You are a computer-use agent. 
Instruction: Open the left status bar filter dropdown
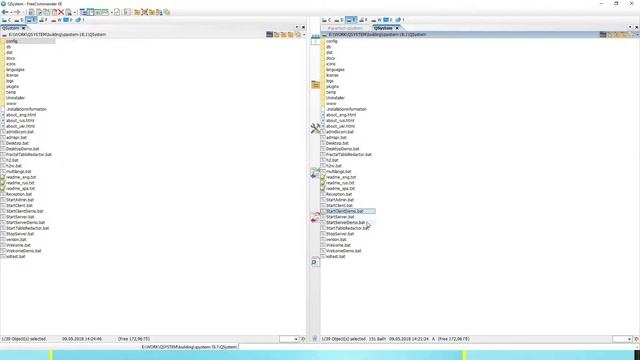[x=296, y=339]
